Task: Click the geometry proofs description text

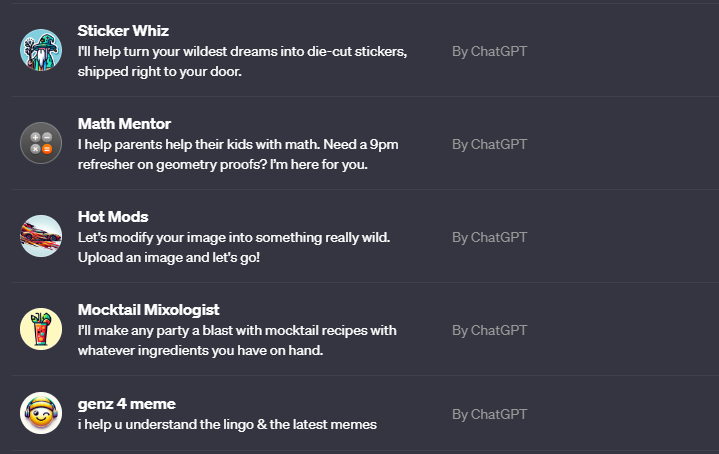Action: point(238,154)
